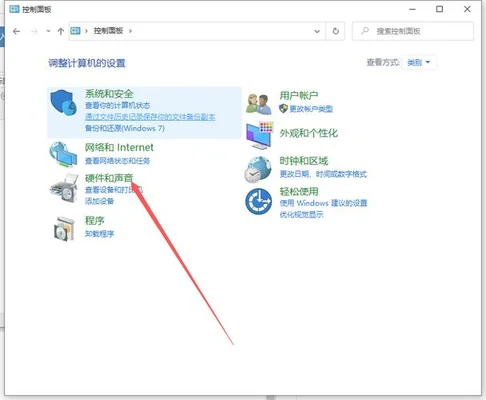Click the 查看方式 label
Screen dimensions: 486x400
[383, 62]
